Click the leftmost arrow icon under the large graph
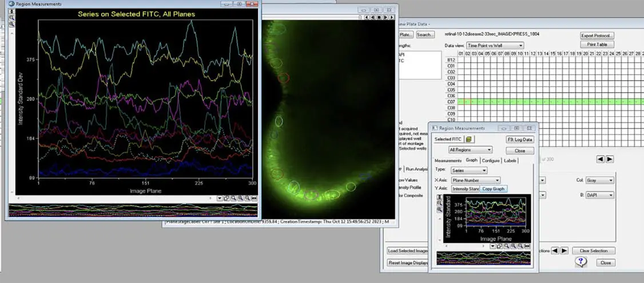Screen dimensions: 644x283 pos(220,198)
